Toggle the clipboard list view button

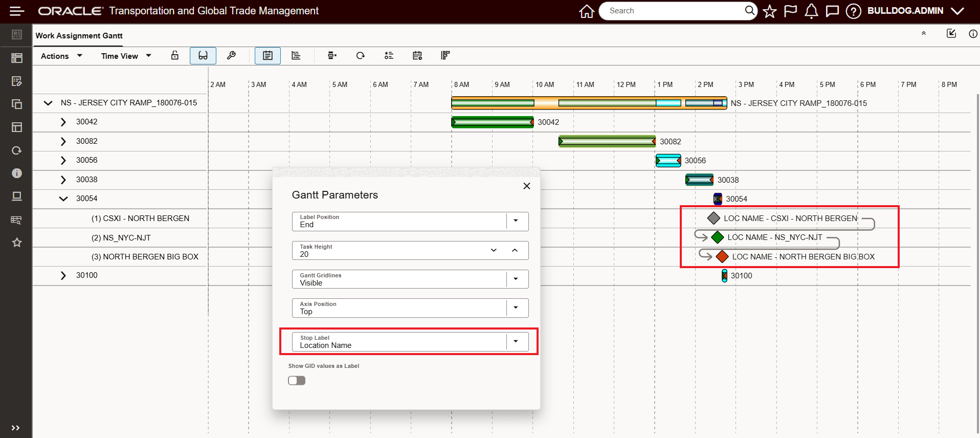pos(268,55)
